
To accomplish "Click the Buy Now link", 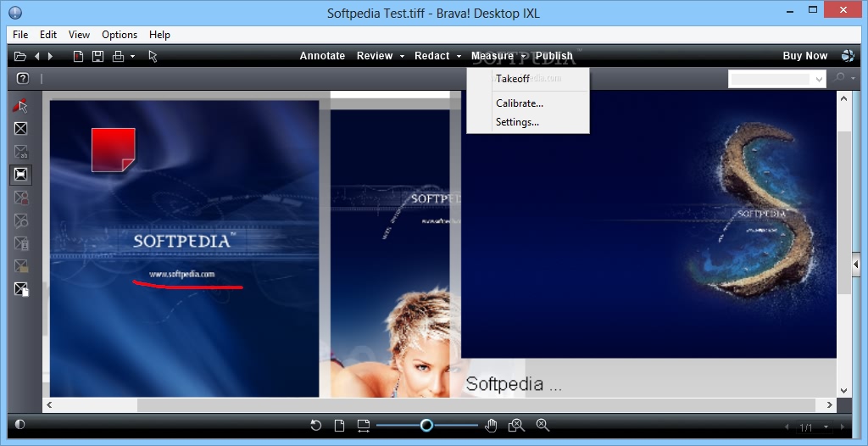I will (x=805, y=56).
